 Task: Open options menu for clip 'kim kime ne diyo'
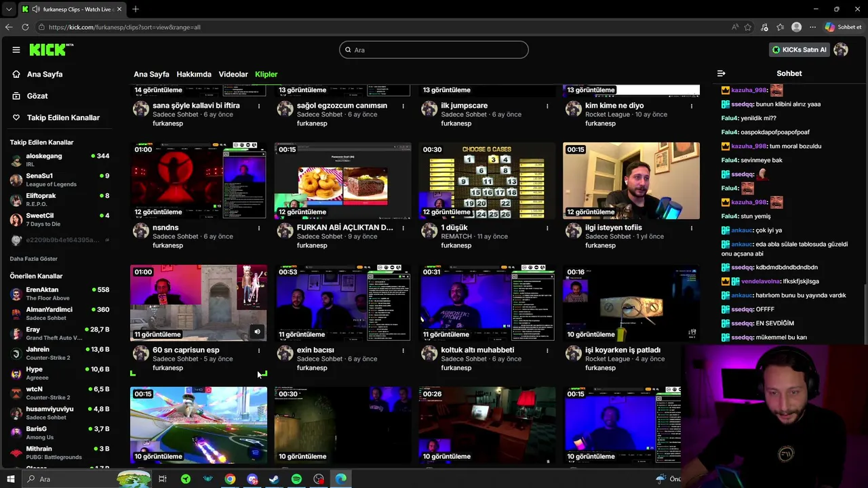pyautogui.click(x=692, y=106)
